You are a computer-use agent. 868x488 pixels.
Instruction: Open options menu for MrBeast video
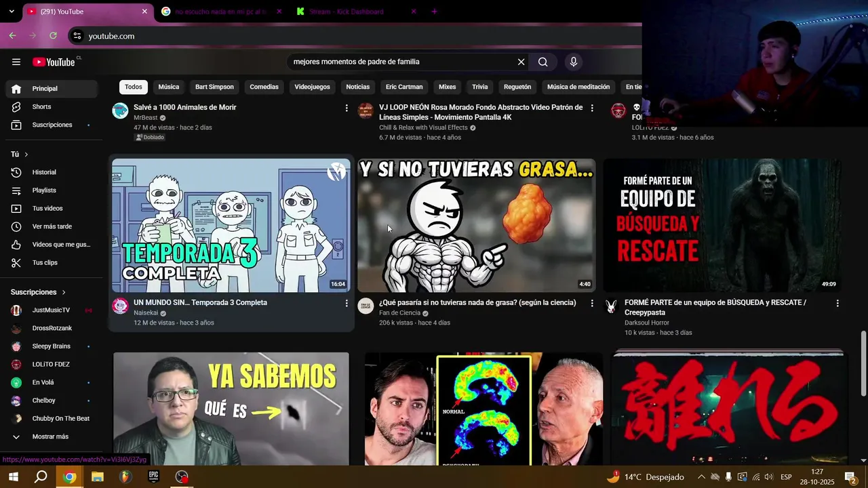point(347,108)
